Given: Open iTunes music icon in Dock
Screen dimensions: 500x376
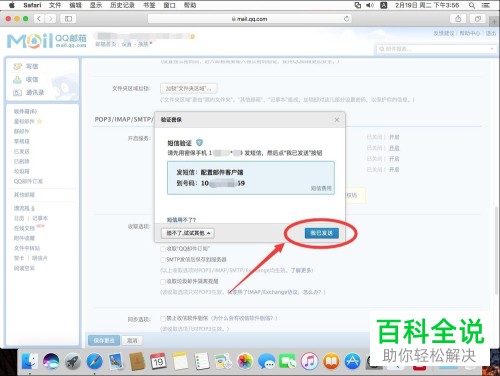Looking at the screenshot, I should pos(310,361).
